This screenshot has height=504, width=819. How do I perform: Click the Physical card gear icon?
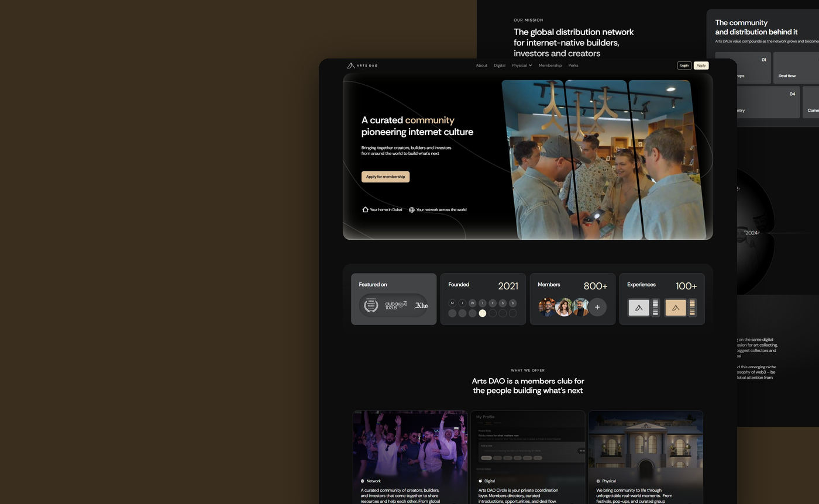click(598, 481)
